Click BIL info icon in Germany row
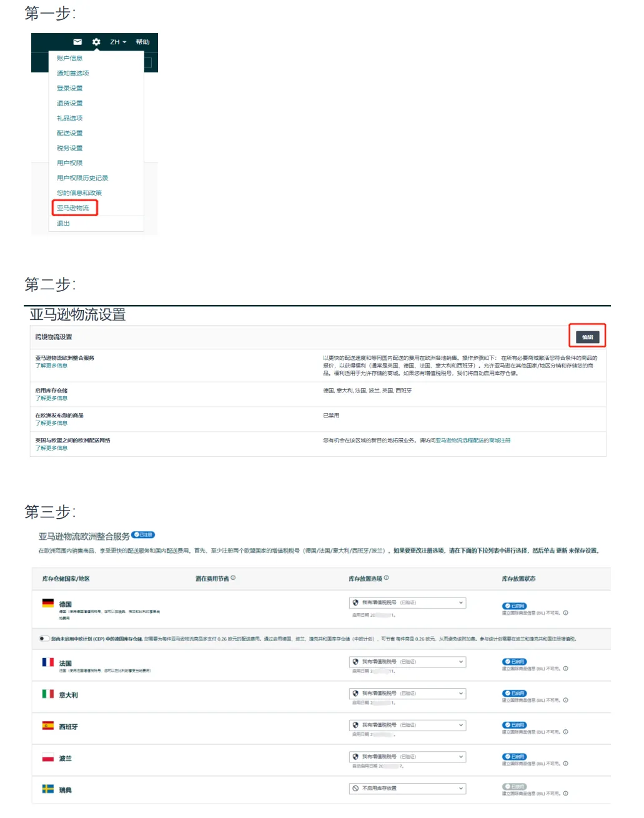 (x=565, y=613)
